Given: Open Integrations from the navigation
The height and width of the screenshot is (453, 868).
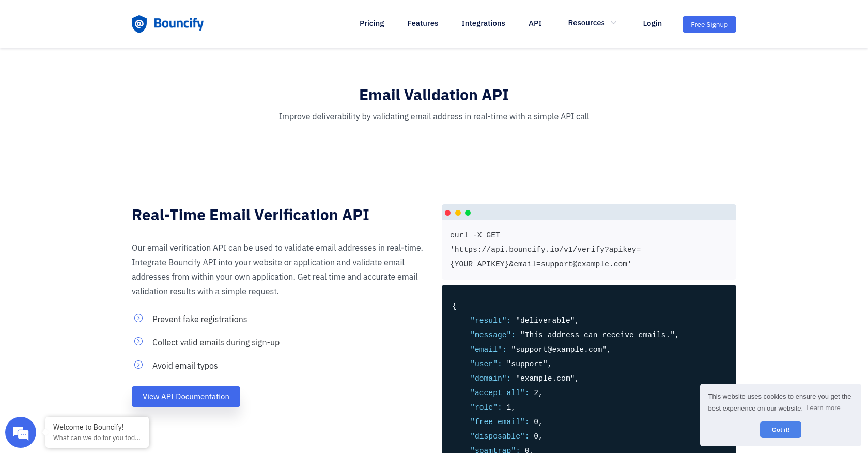Looking at the screenshot, I should tap(483, 23).
